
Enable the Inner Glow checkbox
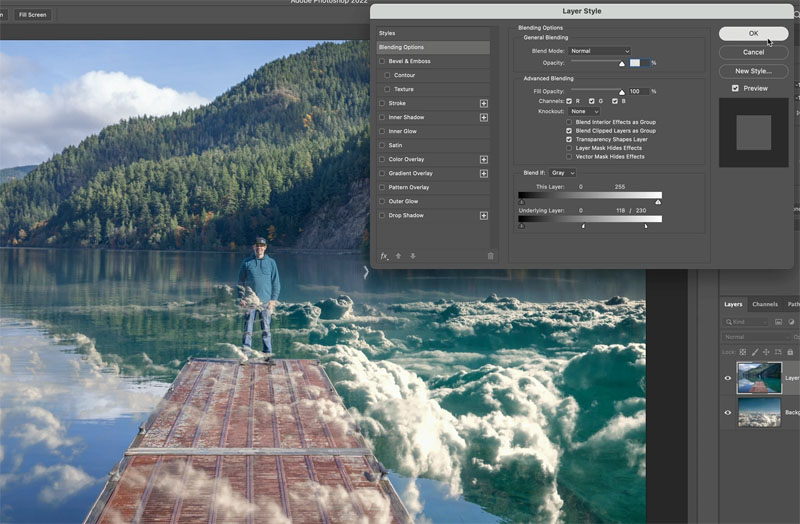[382, 131]
